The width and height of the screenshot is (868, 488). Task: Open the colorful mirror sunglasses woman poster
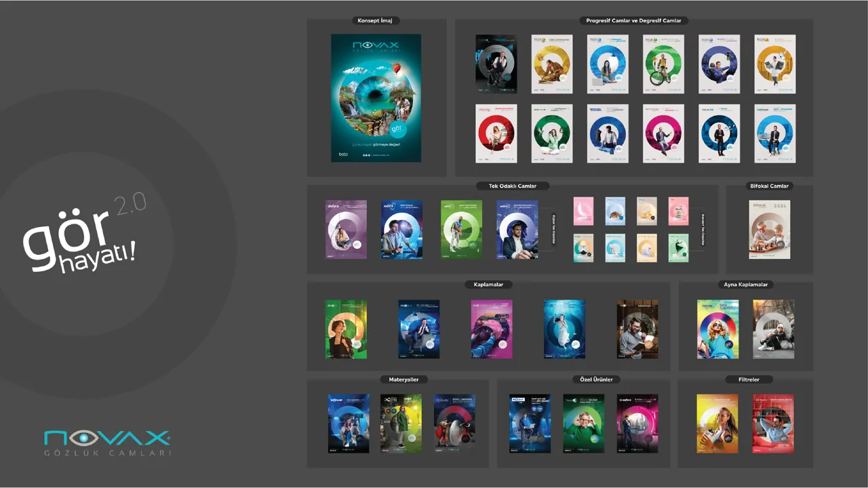(x=717, y=329)
